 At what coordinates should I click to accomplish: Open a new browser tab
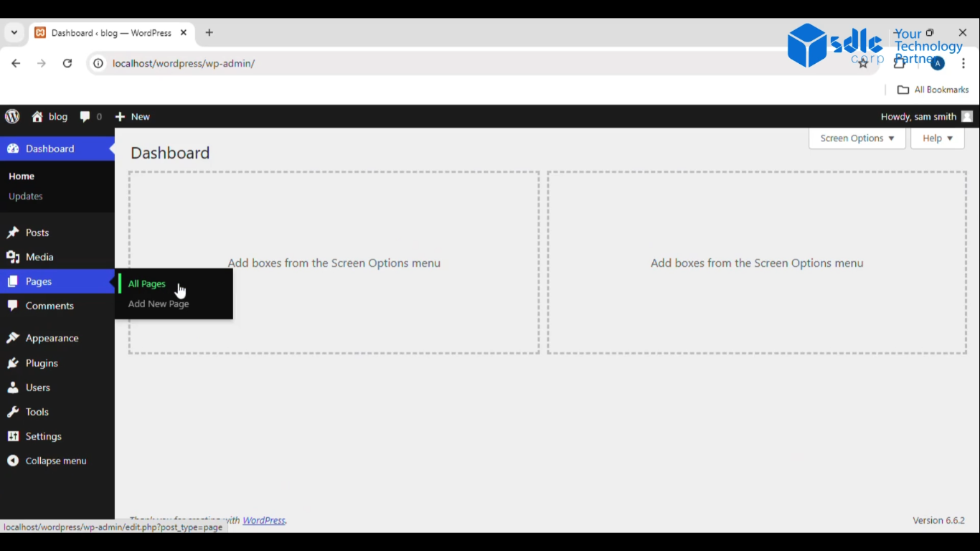tap(209, 32)
